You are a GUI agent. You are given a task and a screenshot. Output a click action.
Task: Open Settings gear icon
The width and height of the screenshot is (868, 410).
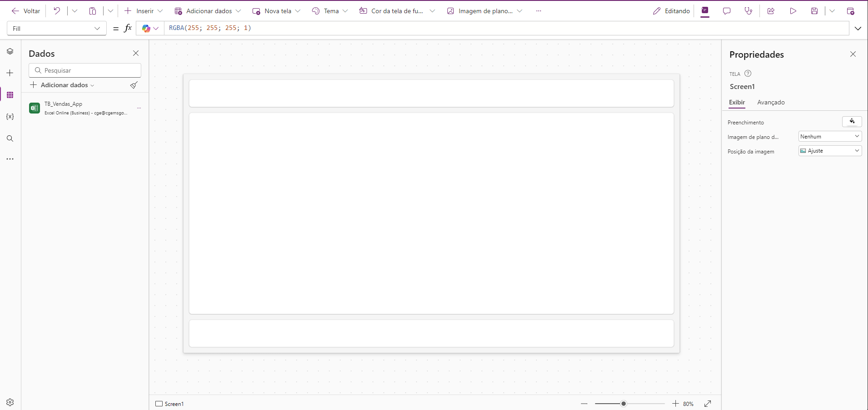pos(10,402)
